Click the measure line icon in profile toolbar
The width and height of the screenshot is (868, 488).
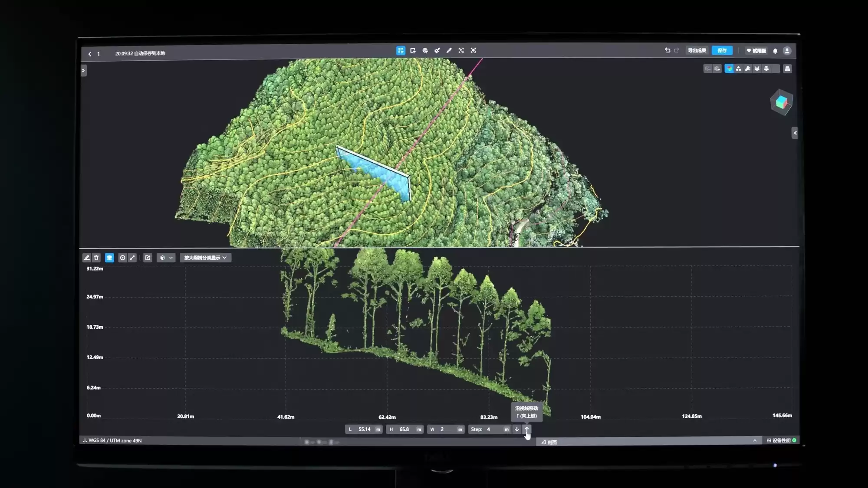pyautogui.click(x=132, y=258)
